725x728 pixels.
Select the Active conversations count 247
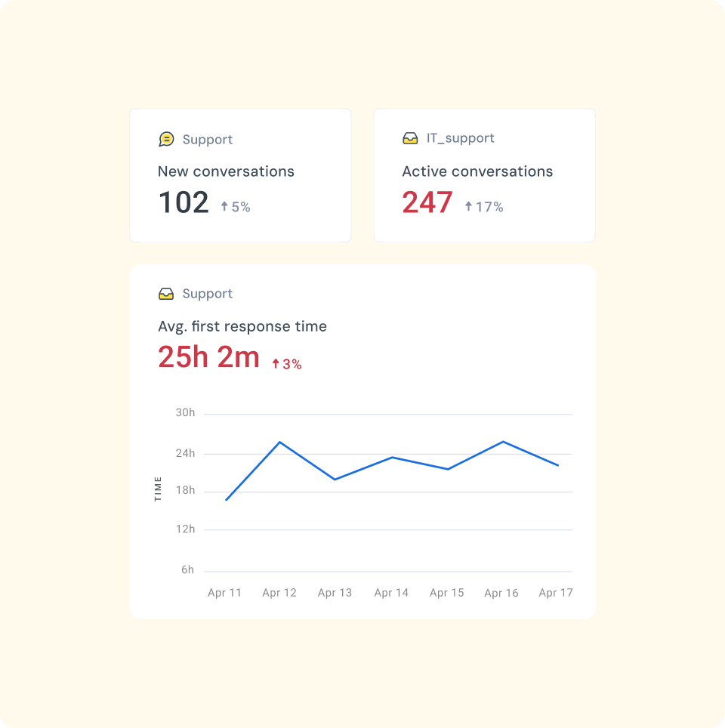pos(427,203)
